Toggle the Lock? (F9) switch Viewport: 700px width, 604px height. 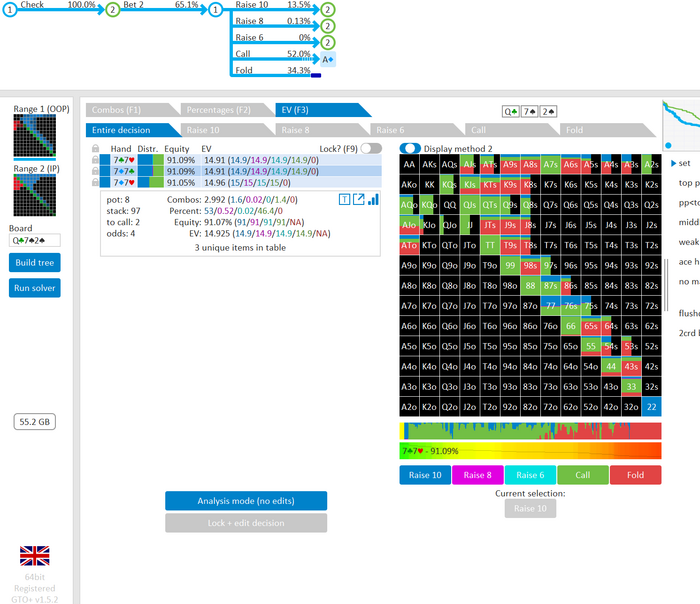pos(371,148)
